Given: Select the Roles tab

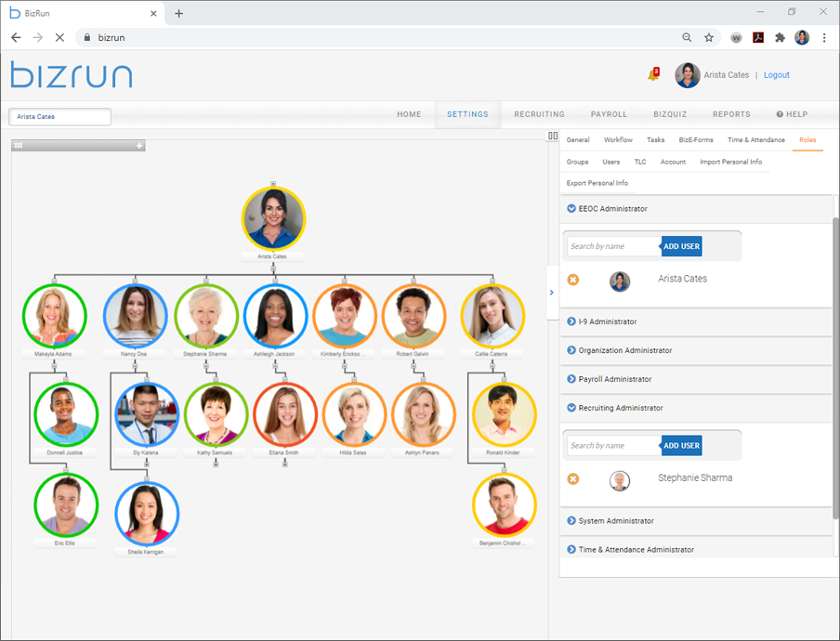Looking at the screenshot, I should tap(807, 139).
